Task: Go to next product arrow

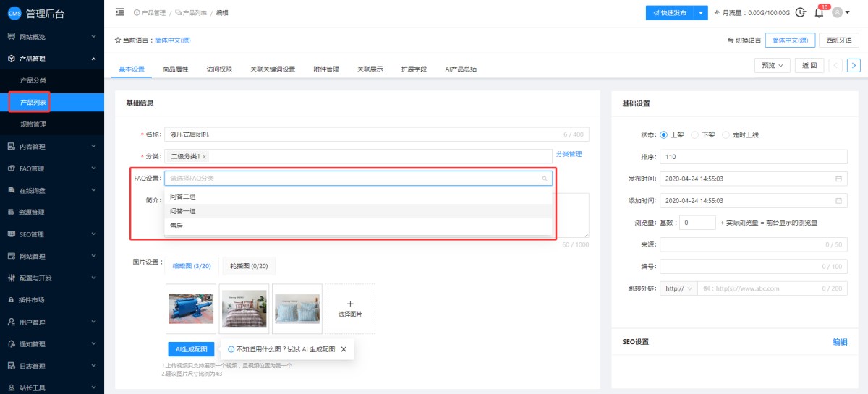Action: click(x=854, y=65)
